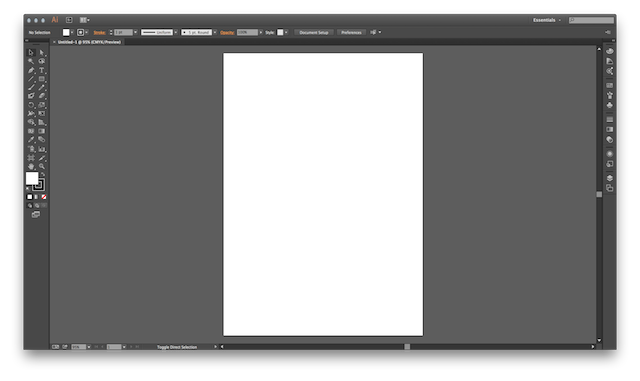Select the Free Transform tool
640x381 pixels.
[x=42, y=114]
